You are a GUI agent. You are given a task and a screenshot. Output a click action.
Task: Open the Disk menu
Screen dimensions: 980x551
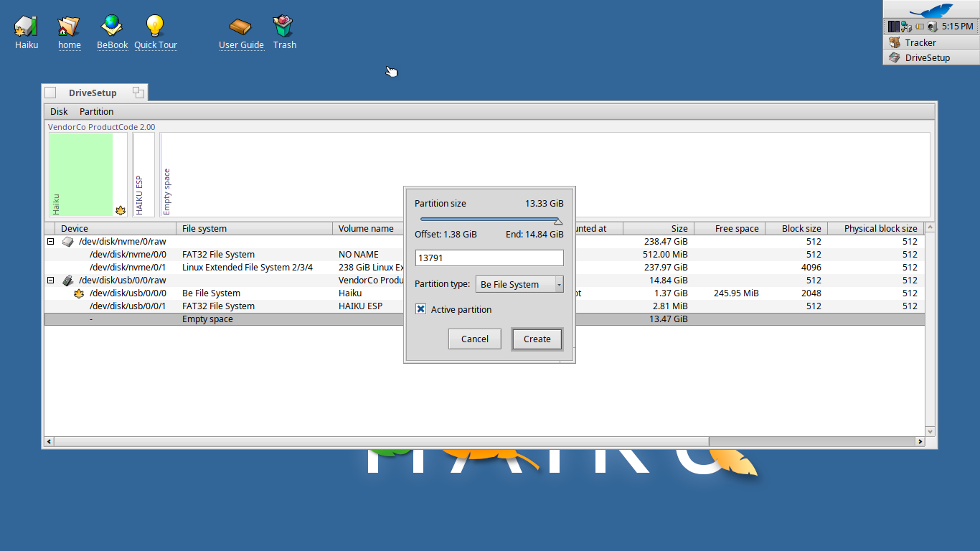59,111
